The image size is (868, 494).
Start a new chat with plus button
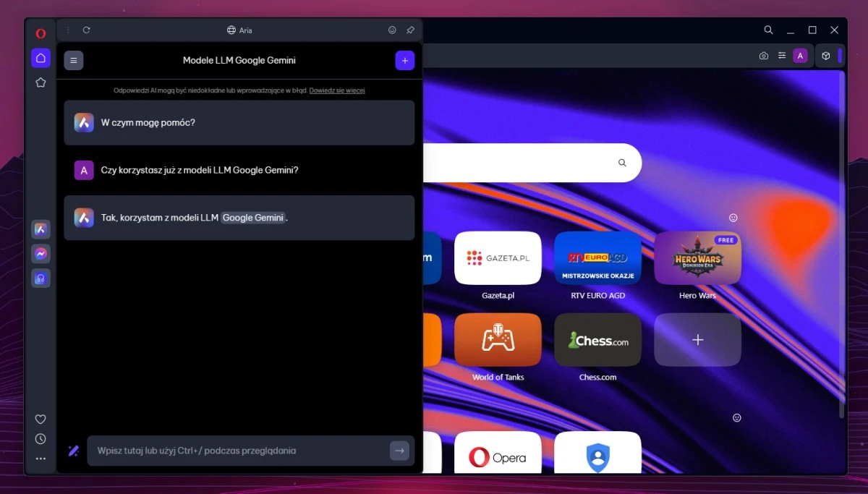click(x=404, y=61)
